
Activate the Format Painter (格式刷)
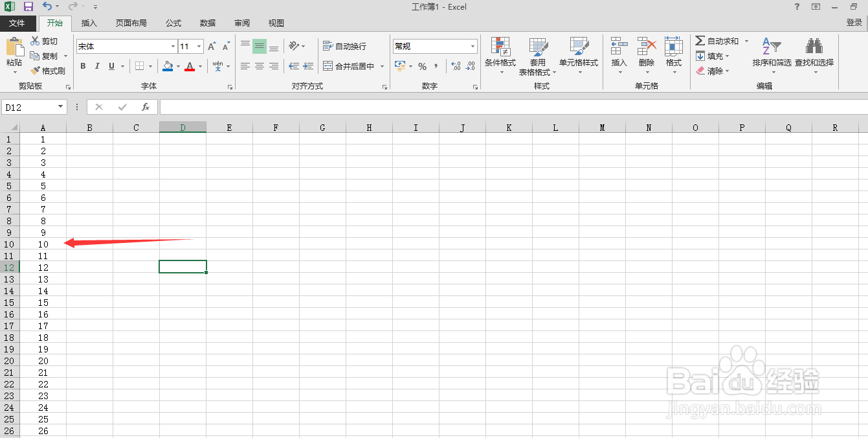point(49,70)
